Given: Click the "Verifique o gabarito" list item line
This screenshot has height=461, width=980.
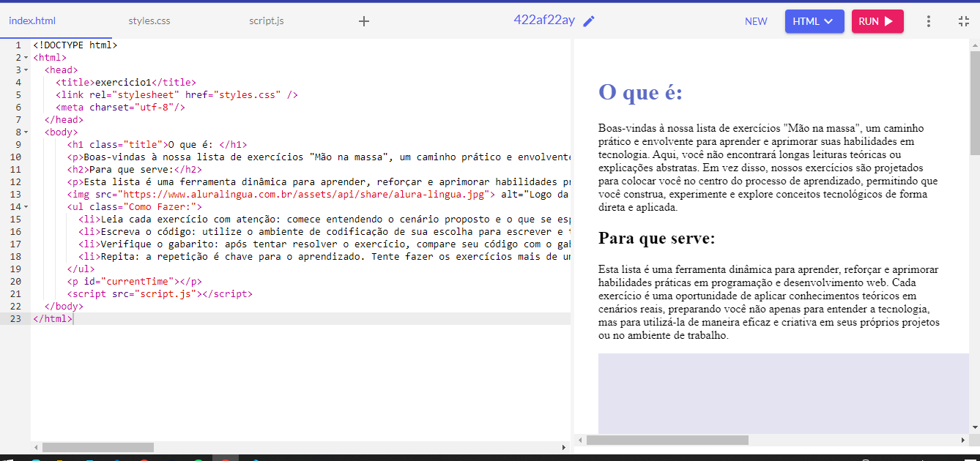Looking at the screenshot, I should coord(324,244).
